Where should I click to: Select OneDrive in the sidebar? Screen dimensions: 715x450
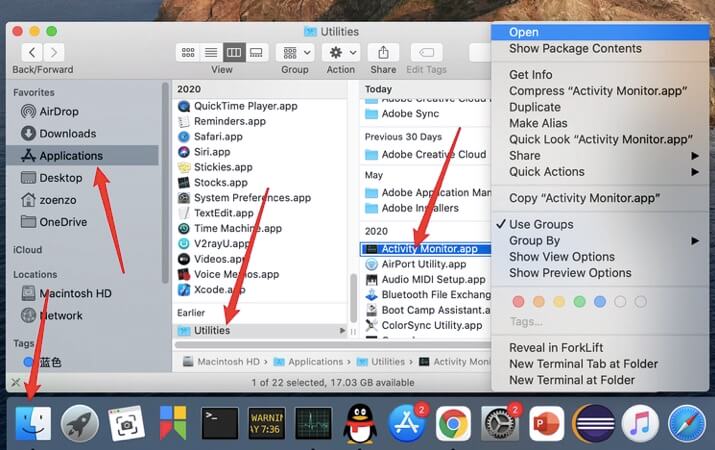click(54, 222)
